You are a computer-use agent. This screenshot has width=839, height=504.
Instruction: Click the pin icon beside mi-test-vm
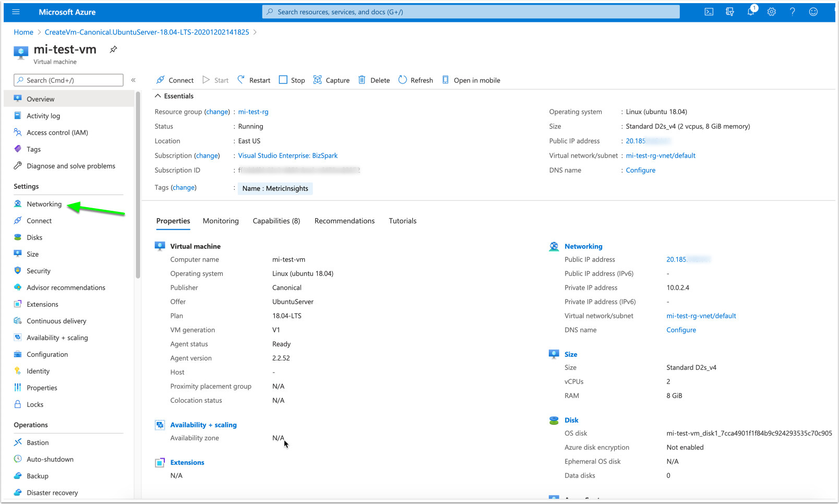tap(113, 50)
